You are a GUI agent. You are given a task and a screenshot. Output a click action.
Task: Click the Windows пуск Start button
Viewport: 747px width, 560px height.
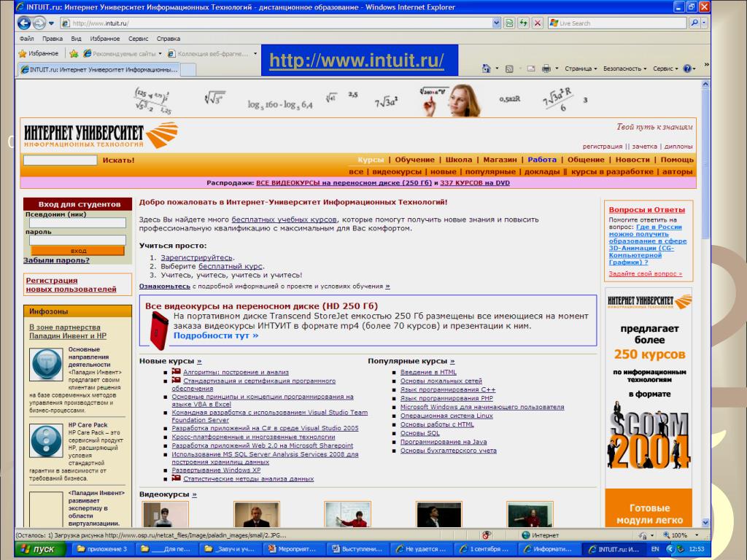39,549
